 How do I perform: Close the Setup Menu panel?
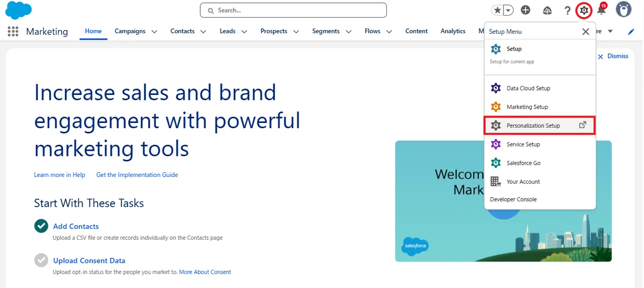pos(586,32)
